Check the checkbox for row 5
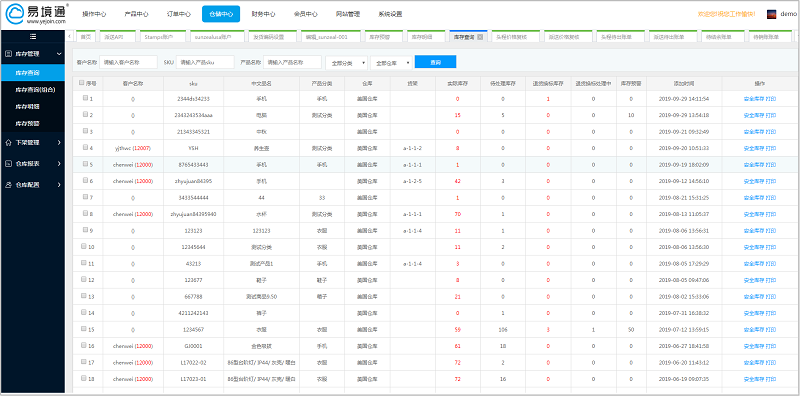Image resolution: width=800 pixels, height=397 pixels. coord(85,164)
